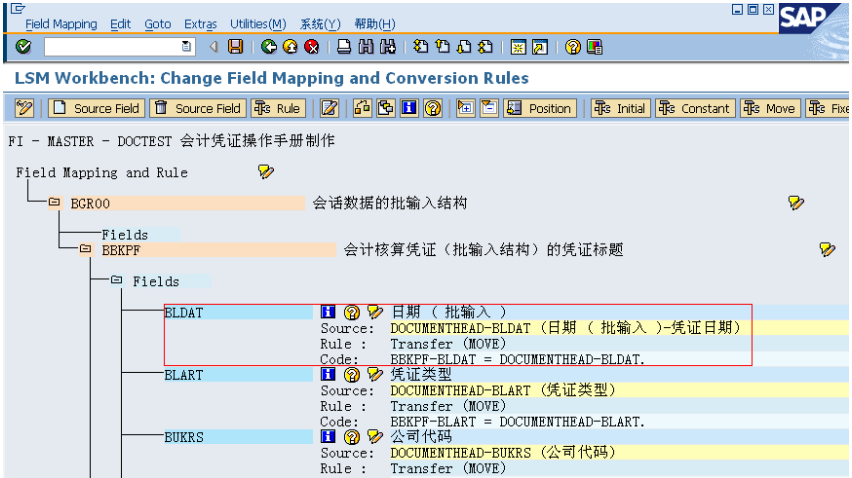
Task: Collapse the Fields folder under BBKPF
Action: (x=116, y=280)
